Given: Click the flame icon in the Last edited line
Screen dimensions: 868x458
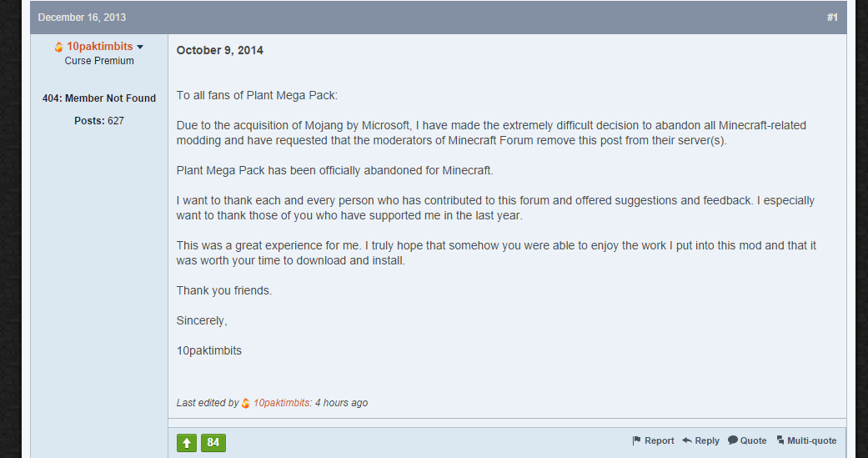Looking at the screenshot, I should (x=246, y=403).
